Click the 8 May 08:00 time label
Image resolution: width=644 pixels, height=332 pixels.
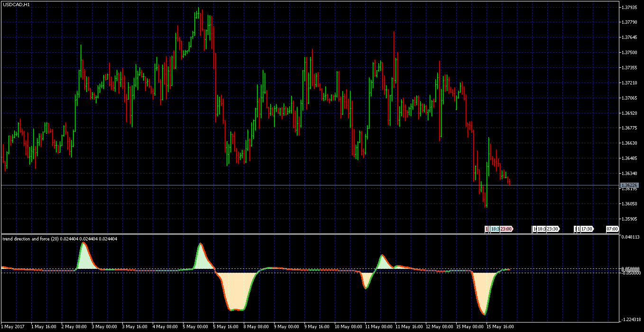pos(257,327)
